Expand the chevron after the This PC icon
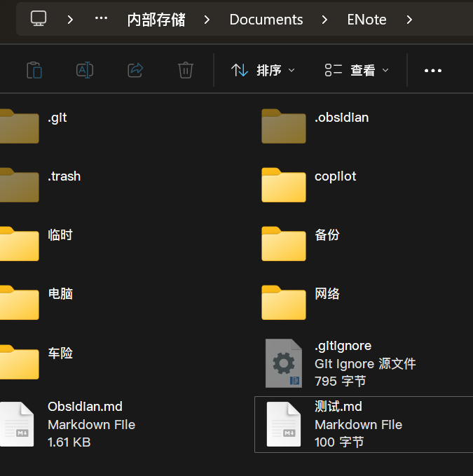 point(70,20)
